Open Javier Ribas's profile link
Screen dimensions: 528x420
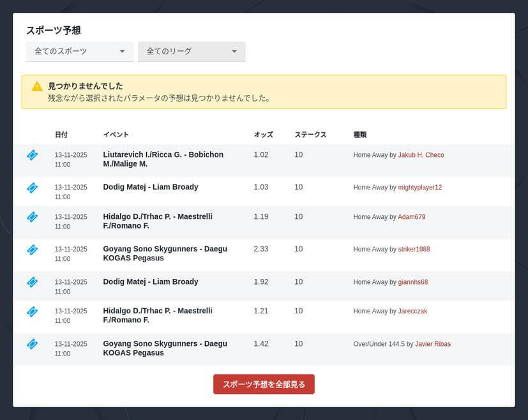pos(432,343)
